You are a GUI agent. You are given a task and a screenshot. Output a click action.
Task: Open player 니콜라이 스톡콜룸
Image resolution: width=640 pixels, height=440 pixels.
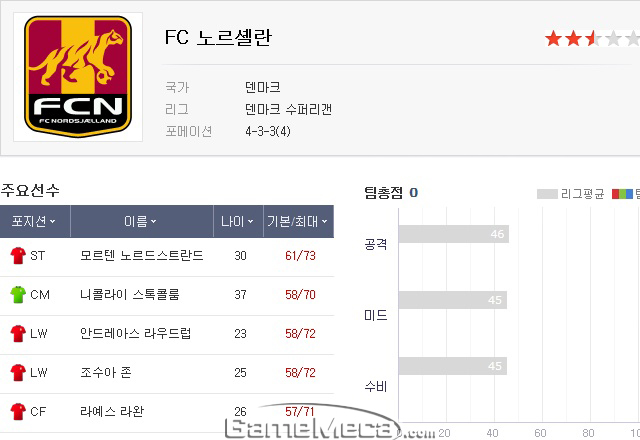130,295
